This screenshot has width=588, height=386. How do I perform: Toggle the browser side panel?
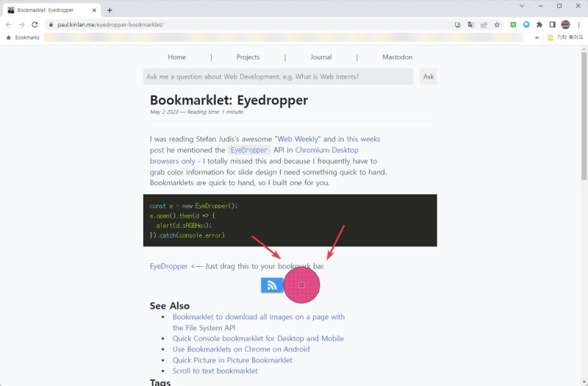(552, 24)
